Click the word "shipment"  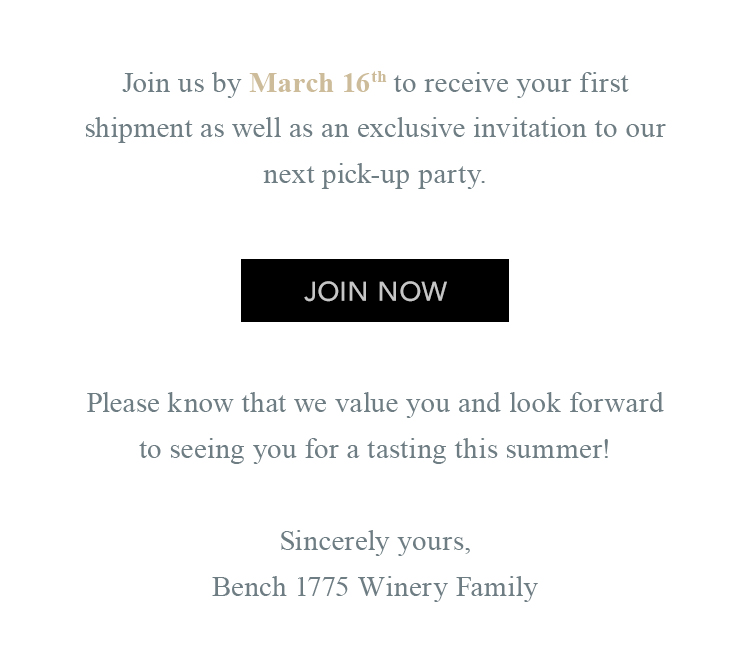[x=138, y=129]
